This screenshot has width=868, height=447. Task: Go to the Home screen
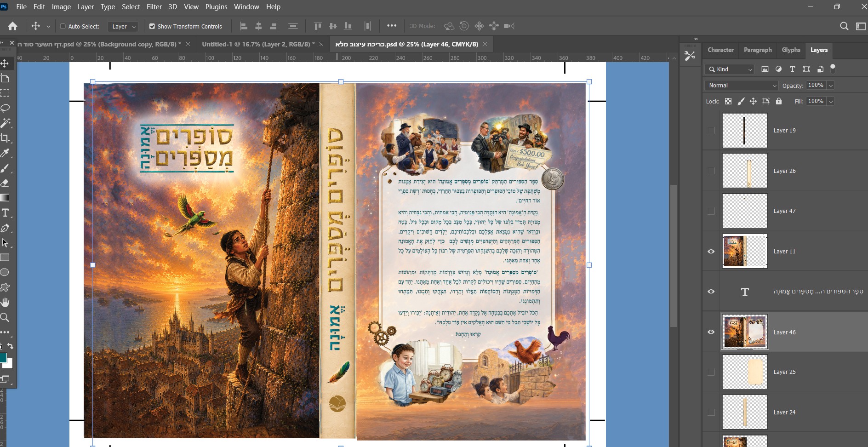(x=13, y=26)
